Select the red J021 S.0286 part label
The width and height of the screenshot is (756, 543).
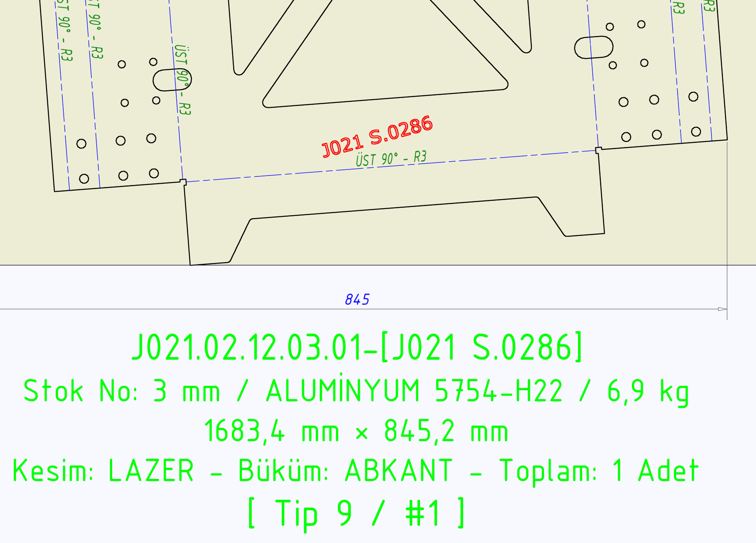[377, 136]
